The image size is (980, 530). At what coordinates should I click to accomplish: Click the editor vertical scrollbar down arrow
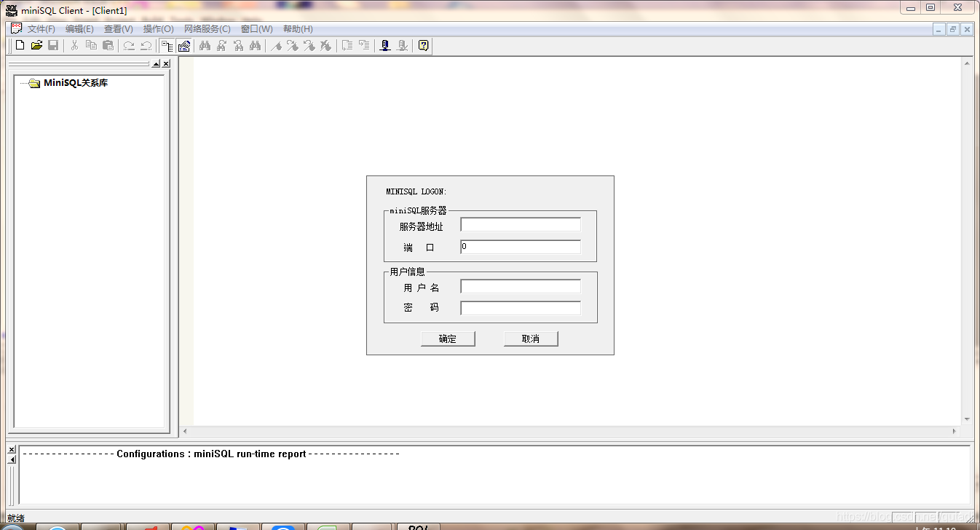click(x=967, y=419)
